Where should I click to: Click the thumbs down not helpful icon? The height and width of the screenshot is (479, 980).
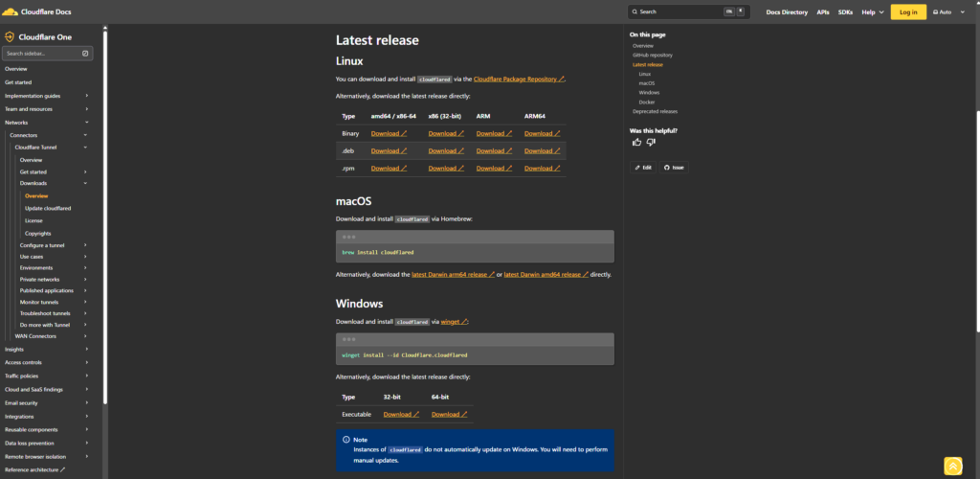click(x=651, y=142)
